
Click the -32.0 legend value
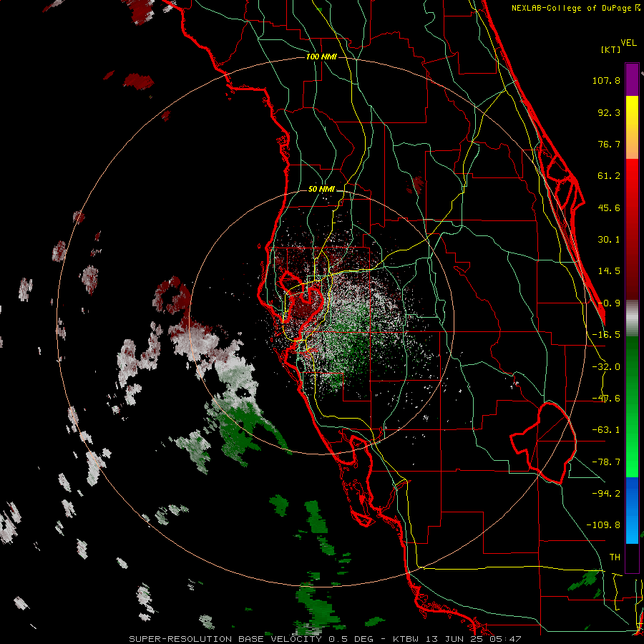(x=606, y=367)
